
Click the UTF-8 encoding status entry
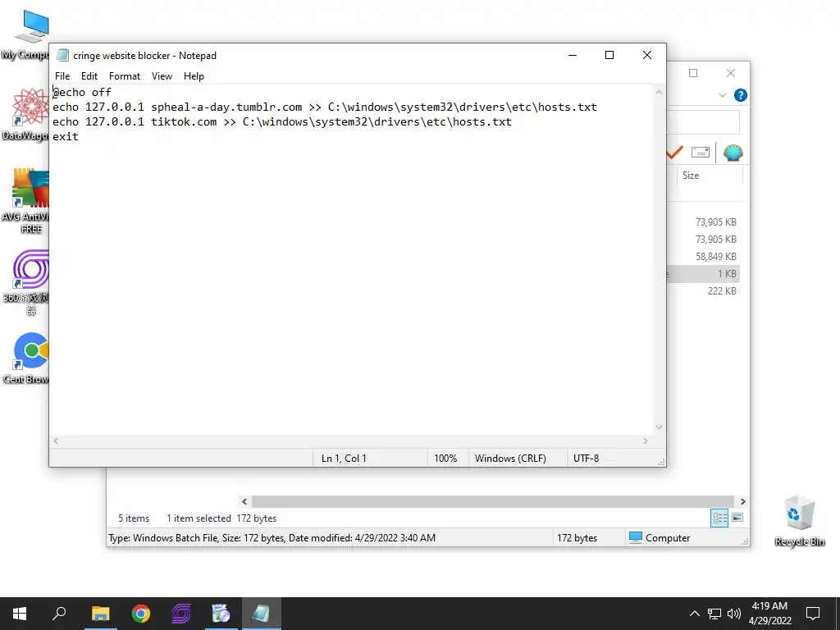[586, 459]
